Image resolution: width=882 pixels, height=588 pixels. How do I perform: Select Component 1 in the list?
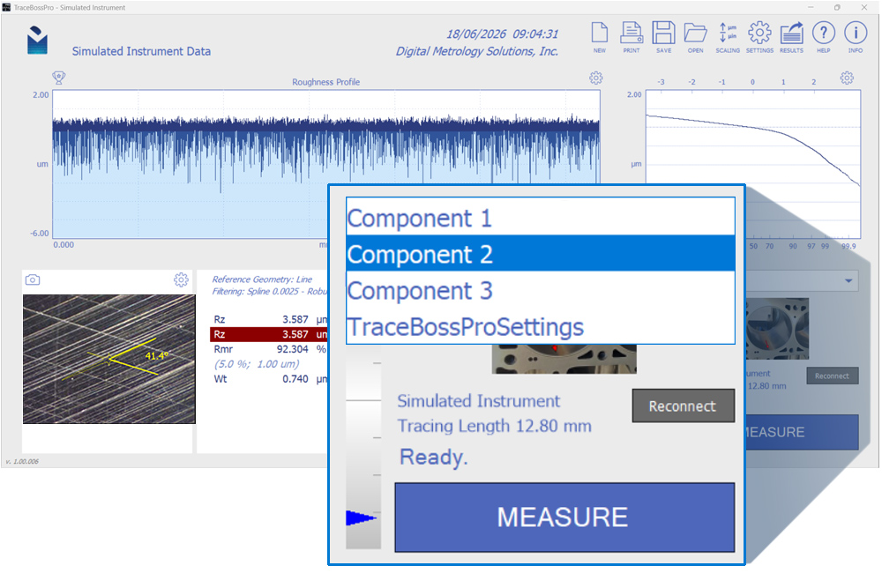[541, 218]
